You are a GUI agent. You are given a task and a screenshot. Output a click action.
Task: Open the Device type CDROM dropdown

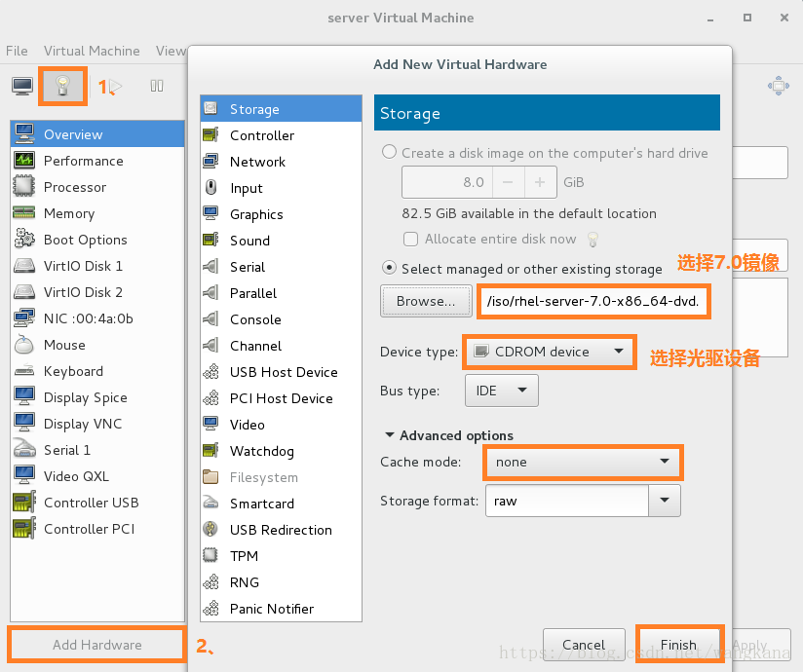tap(550, 352)
